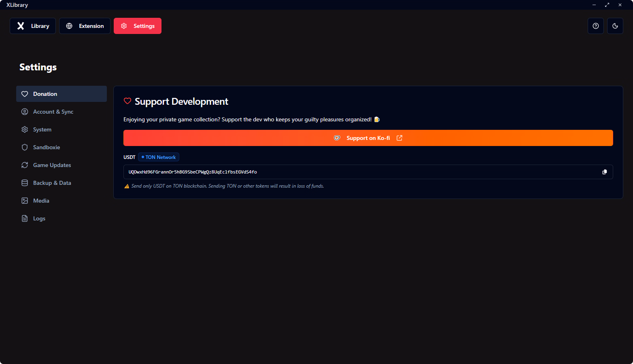Switch to the Extension tab

(85, 26)
